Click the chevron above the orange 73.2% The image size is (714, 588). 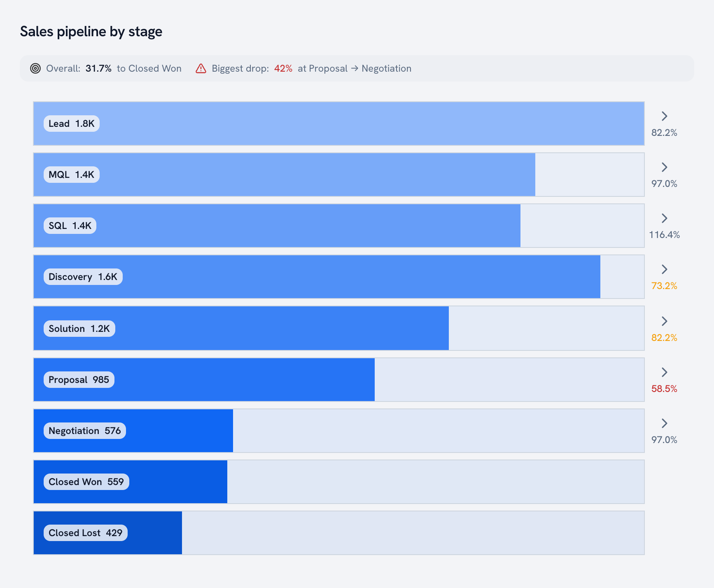pos(664,269)
